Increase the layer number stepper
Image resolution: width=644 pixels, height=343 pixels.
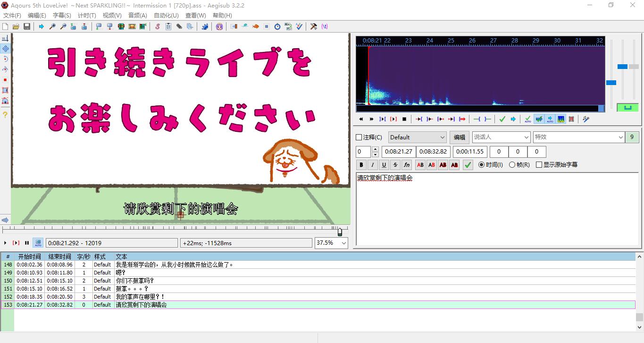pyautogui.click(x=375, y=149)
